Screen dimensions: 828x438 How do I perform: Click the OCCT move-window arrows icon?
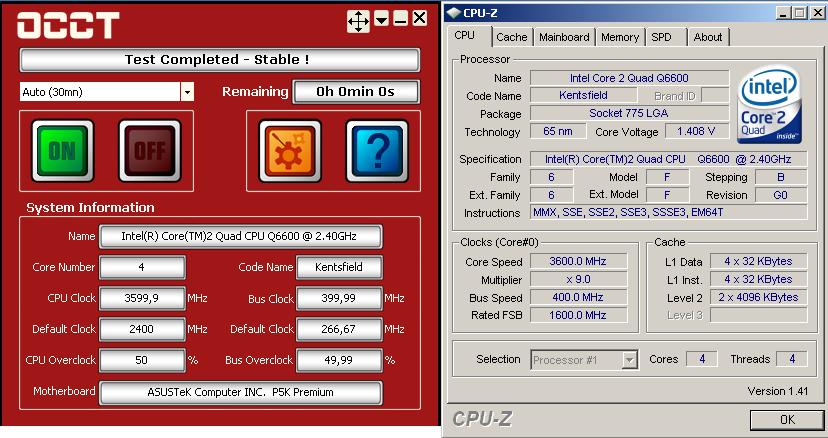coord(358,21)
